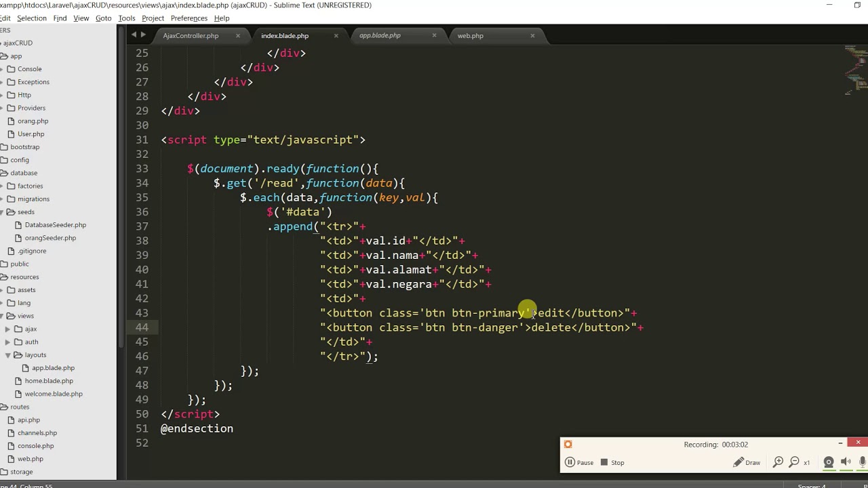Select the bootstrap folder in sidebar
The image size is (868, 488).
[25, 147]
